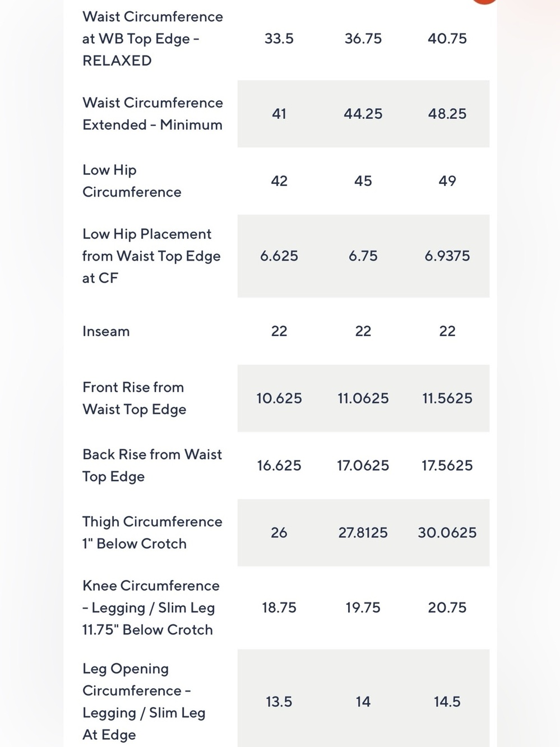The width and height of the screenshot is (560, 747).
Task: Click the 49 low hip circumference value
Action: [x=447, y=181]
